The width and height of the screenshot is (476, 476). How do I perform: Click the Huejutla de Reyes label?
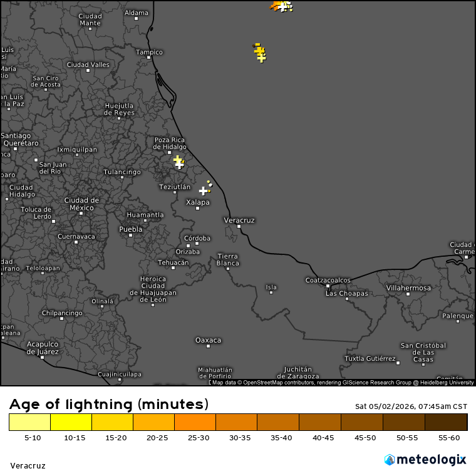pos(119,109)
